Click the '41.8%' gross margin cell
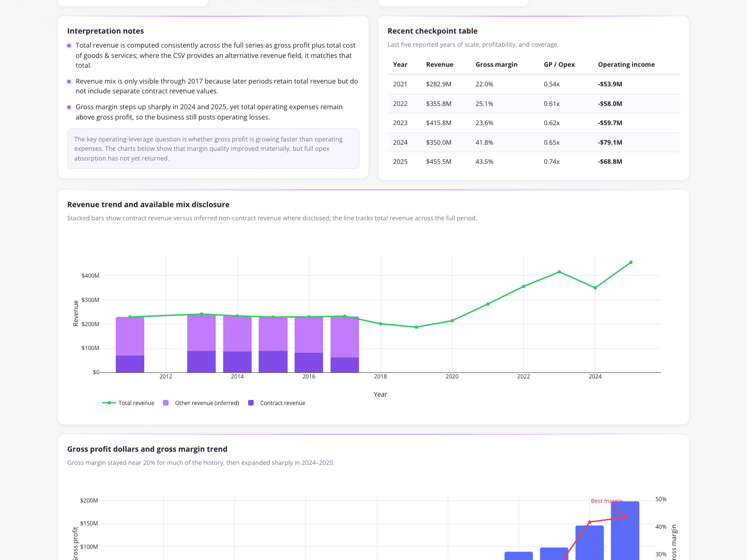This screenshot has height=560, width=747. 485,142
